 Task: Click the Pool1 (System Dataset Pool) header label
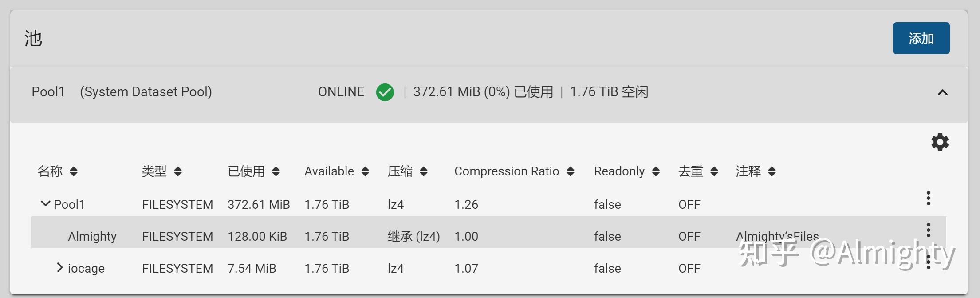point(122,92)
